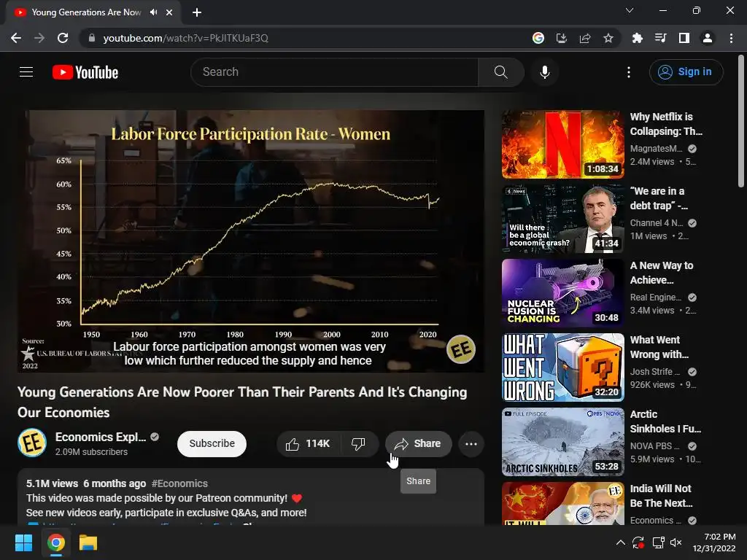Image resolution: width=747 pixels, height=560 pixels.
Task: Share the video using Share button
Action: pos(418,444)
